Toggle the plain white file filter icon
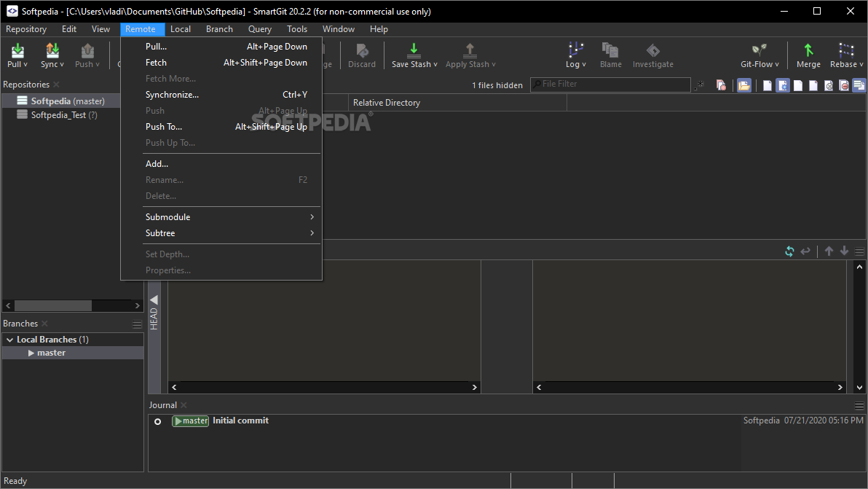Viewport: 868px width, 489px height. click(x=768, y=85)
